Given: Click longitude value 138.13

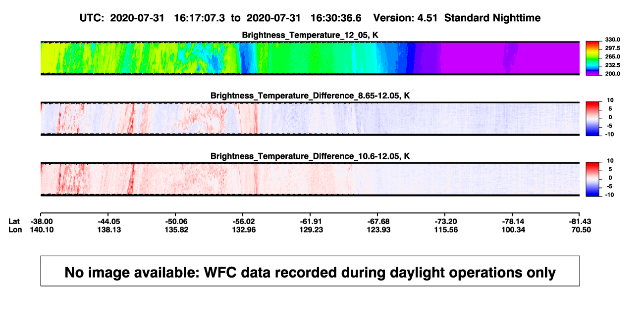Looking at the screenshot, I should pyautogui.click(x=109, y=230).
